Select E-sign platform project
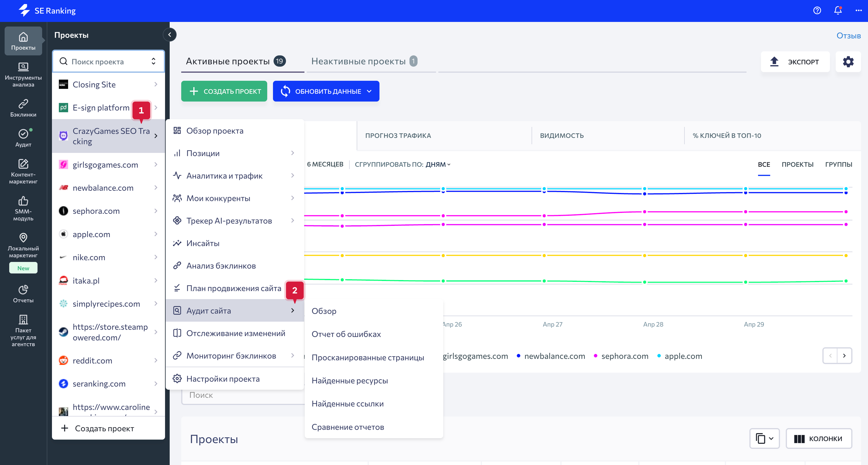868x465 pixels. pos(108,108)
